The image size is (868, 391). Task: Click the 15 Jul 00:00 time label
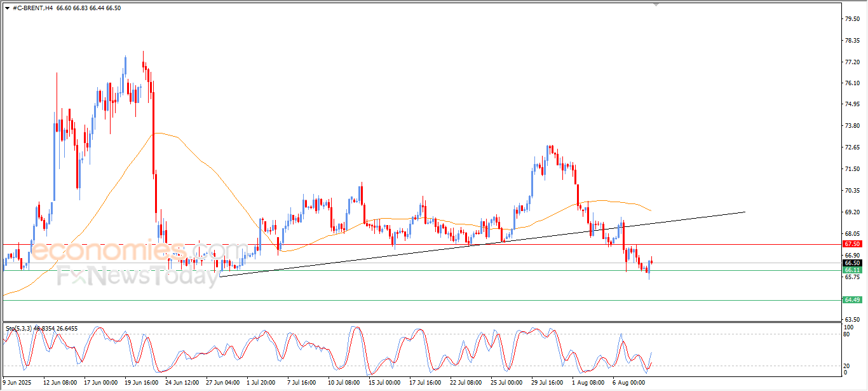pyautogui.click(x=386, y=383)
